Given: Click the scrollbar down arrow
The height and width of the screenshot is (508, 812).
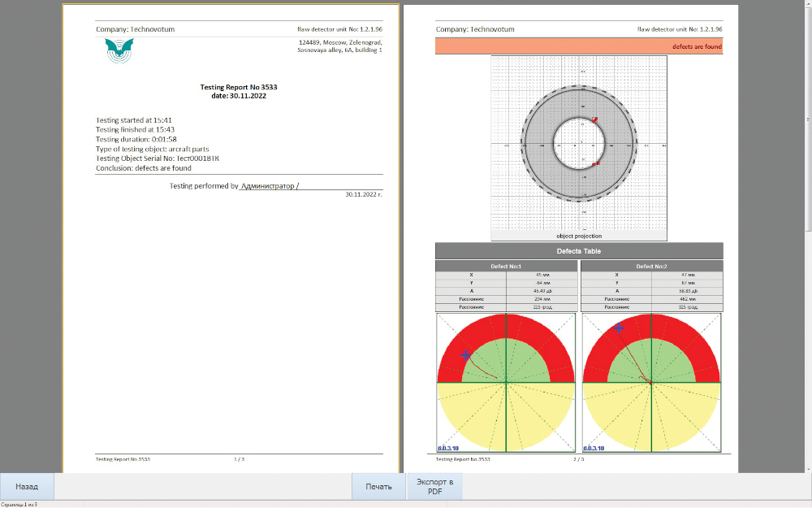Looking at the screenshot, I should [807, 468].
